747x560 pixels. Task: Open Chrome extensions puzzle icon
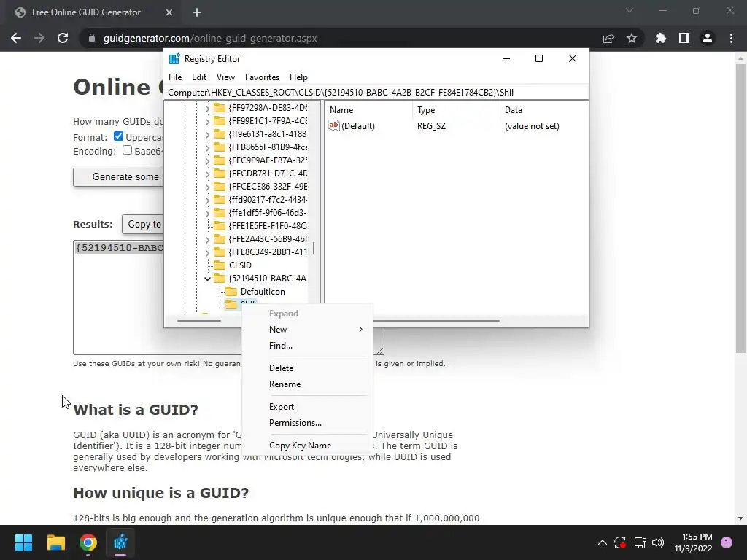[661, 38]
